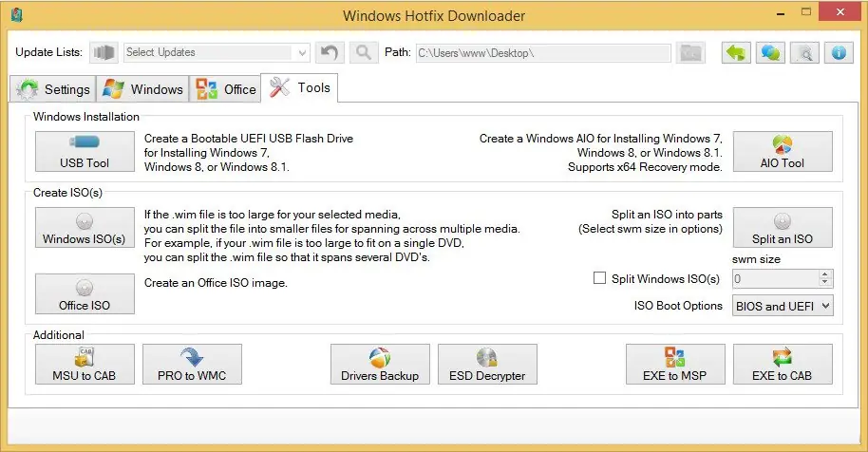
Task: Click the Update Lists book icon
Action: [104, 52]
